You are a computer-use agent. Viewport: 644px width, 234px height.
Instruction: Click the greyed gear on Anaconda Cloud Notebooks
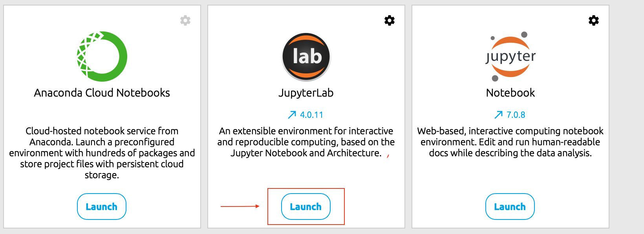(185, 20)
